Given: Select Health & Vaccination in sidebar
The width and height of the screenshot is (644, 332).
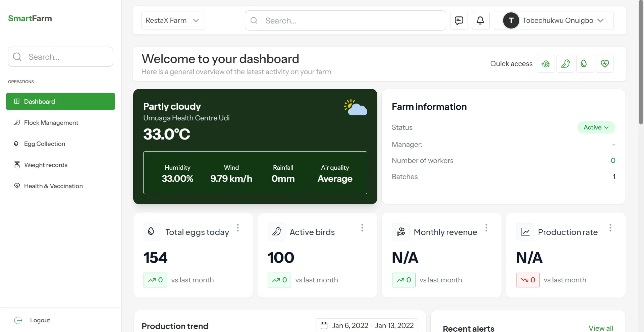Looking at the screenshot, I should (x=53, y=186).
